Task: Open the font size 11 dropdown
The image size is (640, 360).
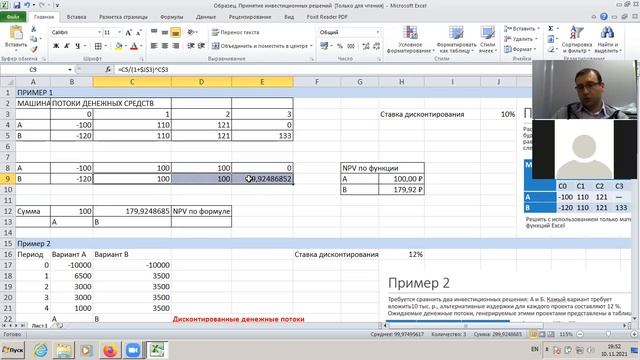Action: (x=120, y=32)
